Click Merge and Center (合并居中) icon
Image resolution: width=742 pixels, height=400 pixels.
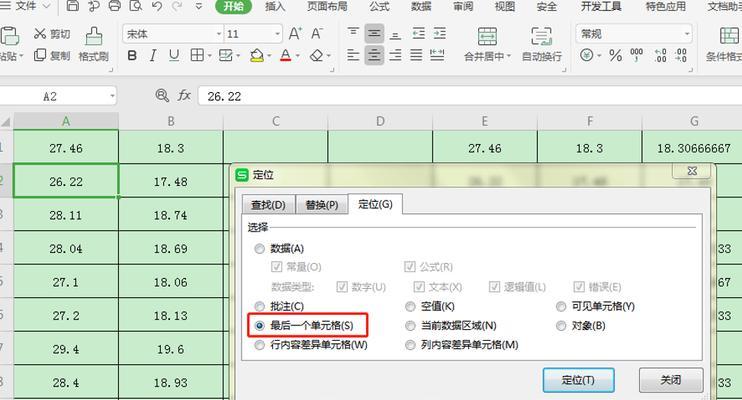click(487, 36)
